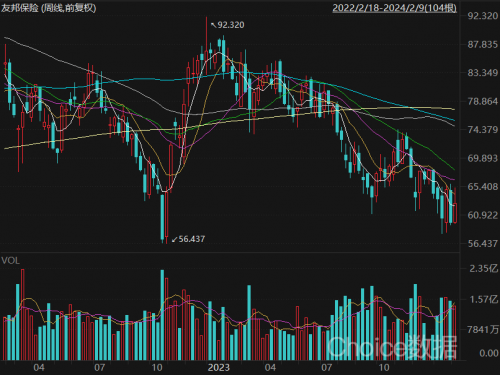Click the 60.922 price axis label
This screenshot has height=375, width=500.
pyautogui.click(x=483, y=215)
